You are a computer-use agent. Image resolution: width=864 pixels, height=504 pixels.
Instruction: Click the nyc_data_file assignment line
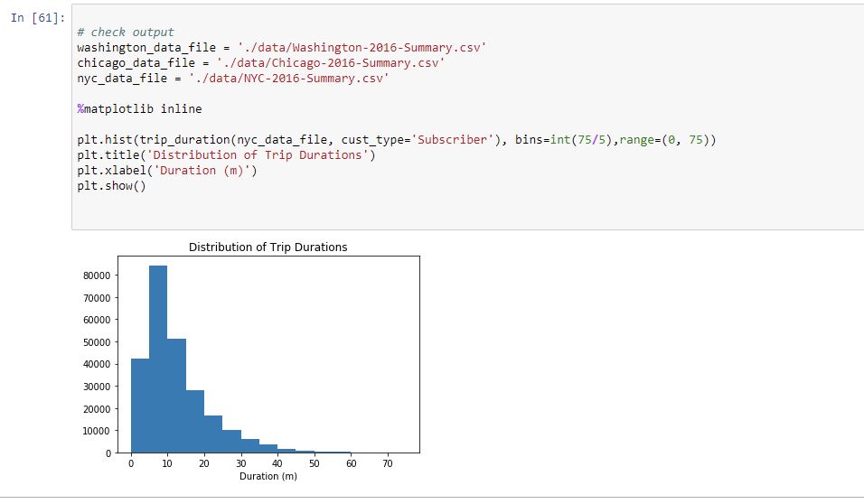pos(233,79)
